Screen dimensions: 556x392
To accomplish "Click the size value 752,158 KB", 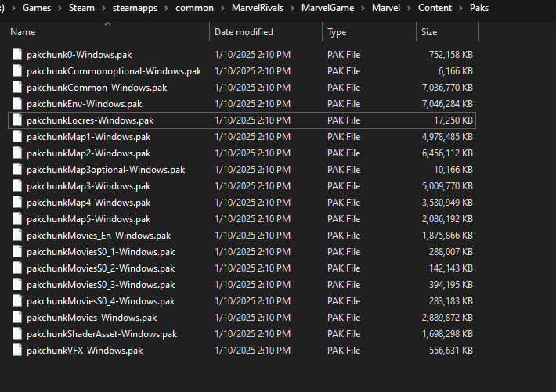I will click(451, 55).
